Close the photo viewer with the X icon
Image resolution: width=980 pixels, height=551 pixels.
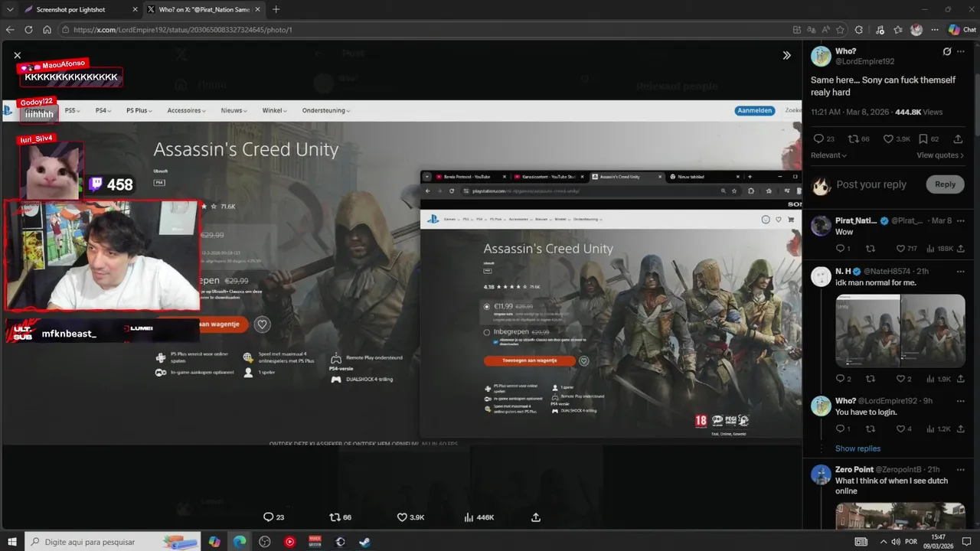(x=17, y=55)
